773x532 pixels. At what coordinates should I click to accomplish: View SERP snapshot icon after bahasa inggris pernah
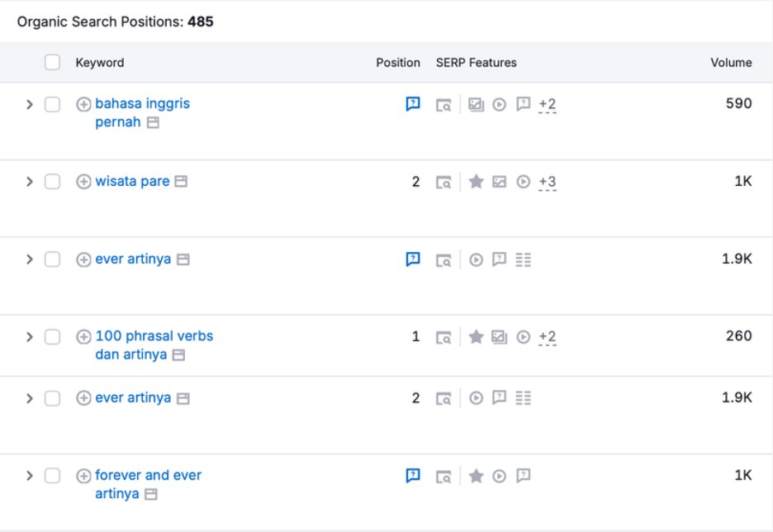click(153, 123)
